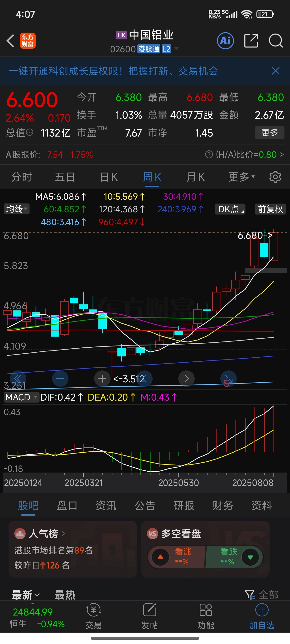Tap the 20250808 date marker
The image size is (290, 644).
[253, 483]
